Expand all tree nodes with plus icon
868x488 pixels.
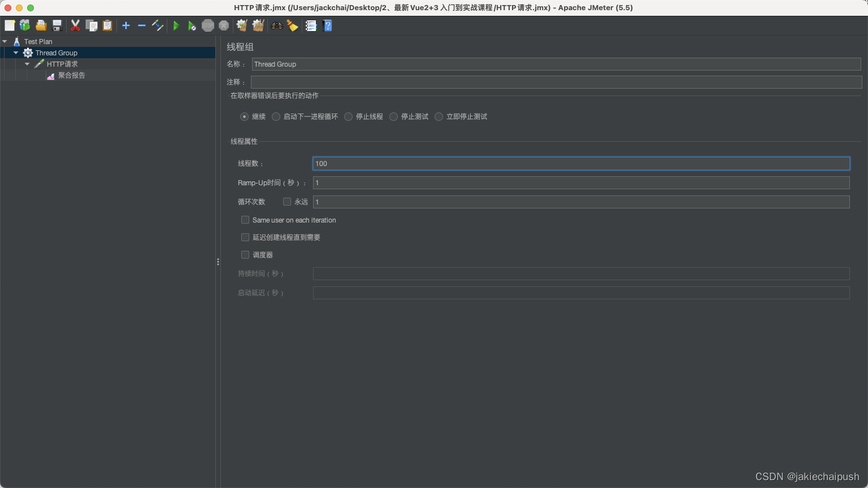tap(126, 25)
